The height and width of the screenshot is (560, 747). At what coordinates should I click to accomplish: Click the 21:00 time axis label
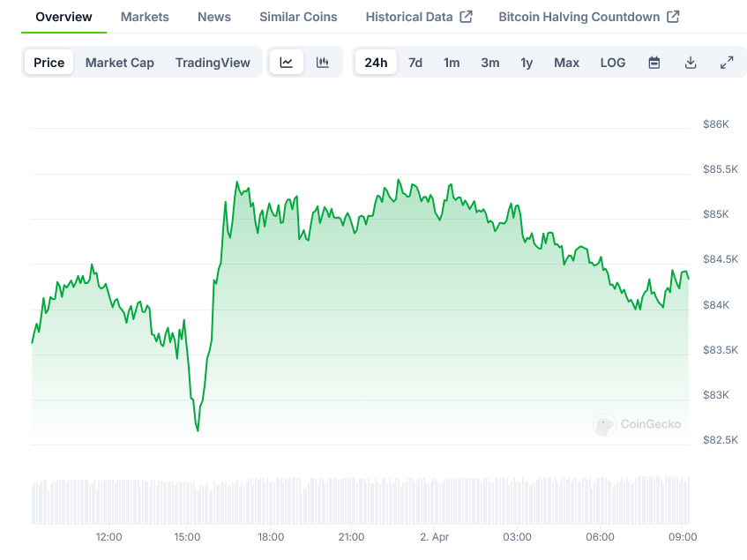(x=351, y=537)
